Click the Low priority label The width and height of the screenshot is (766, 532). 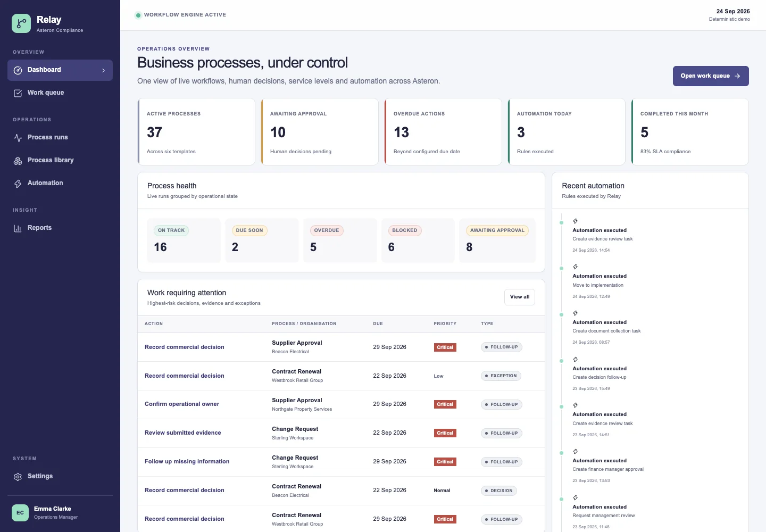pos(438,376)
